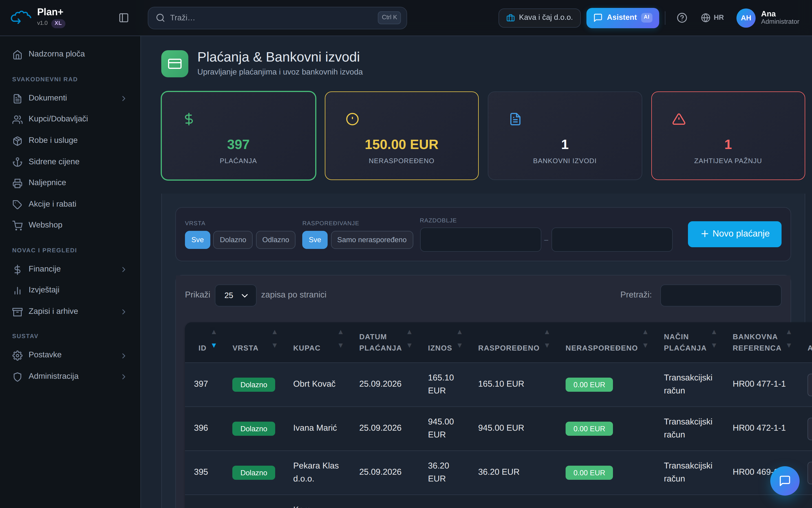Open the floating chat bubble icon
This screenshot has height=508, width=812.
coord(784,480)
